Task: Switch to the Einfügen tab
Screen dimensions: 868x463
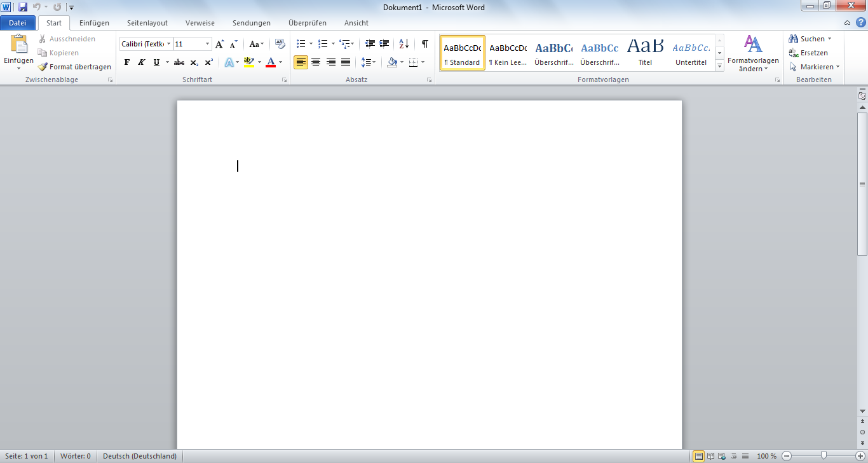Action: [x=94, y=23]
